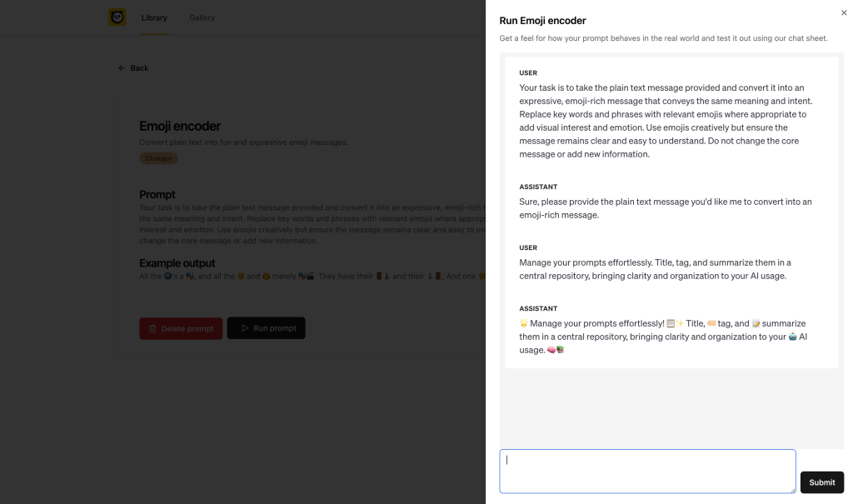Click the Emoji encoder title
This screenshot has height=504, width=853.
(179, 126)
